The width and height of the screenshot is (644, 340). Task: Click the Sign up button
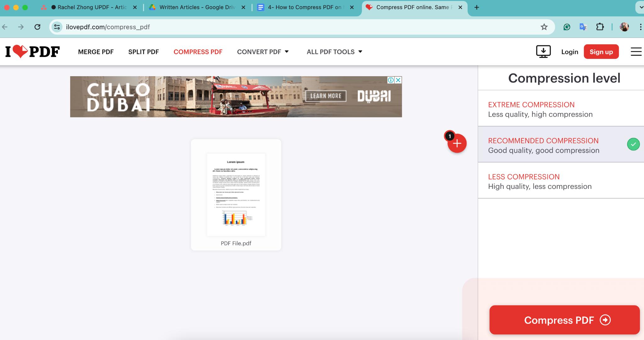pyautogui.click(x=601, y=52)
